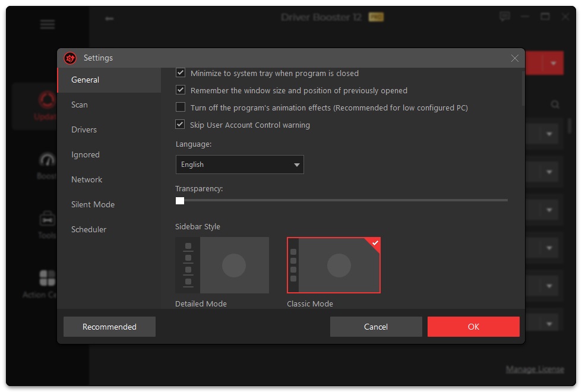The width and height of the screenshot is (582, 392).
Task: Go to the Ignored settings tab
Action: click(x=109, y=154)
